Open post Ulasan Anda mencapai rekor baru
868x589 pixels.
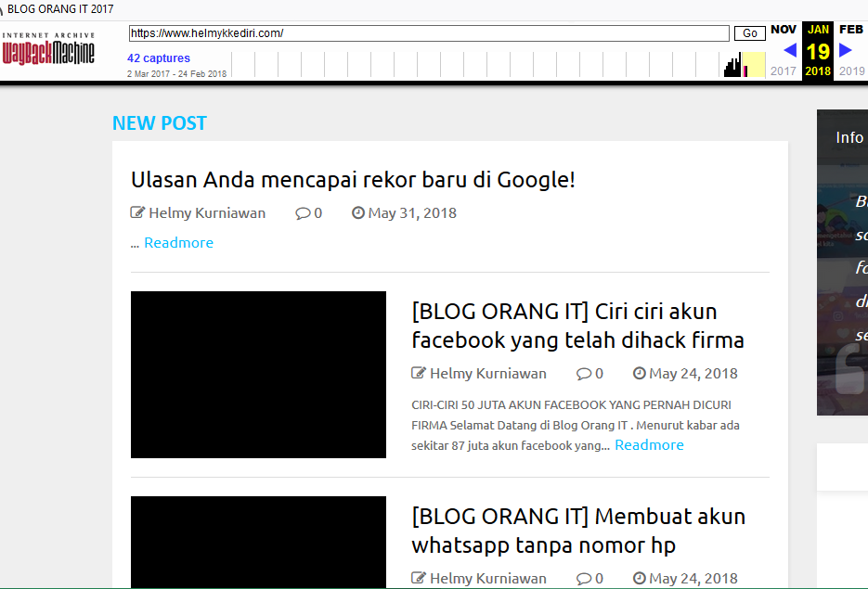(353, 180)
